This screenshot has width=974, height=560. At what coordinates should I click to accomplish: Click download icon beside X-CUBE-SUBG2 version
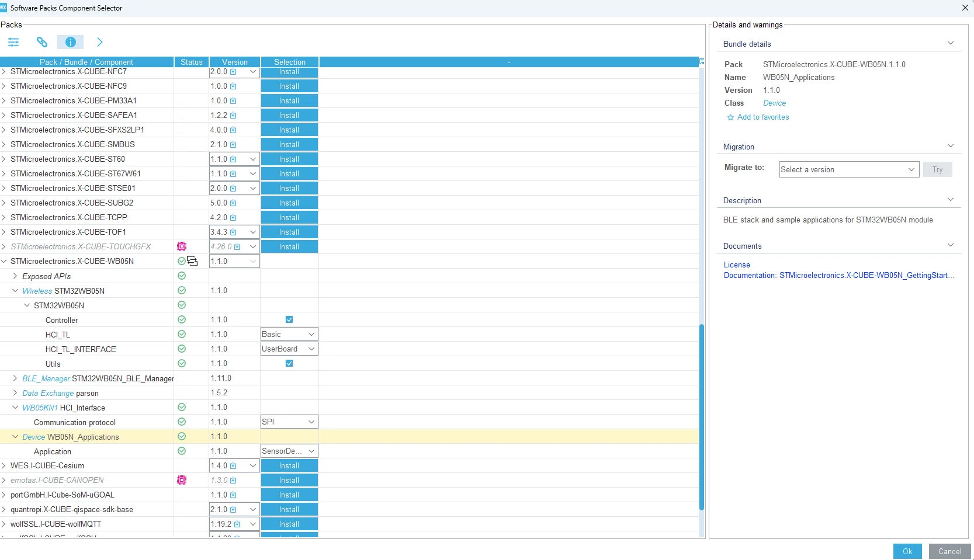click(233, 203)
